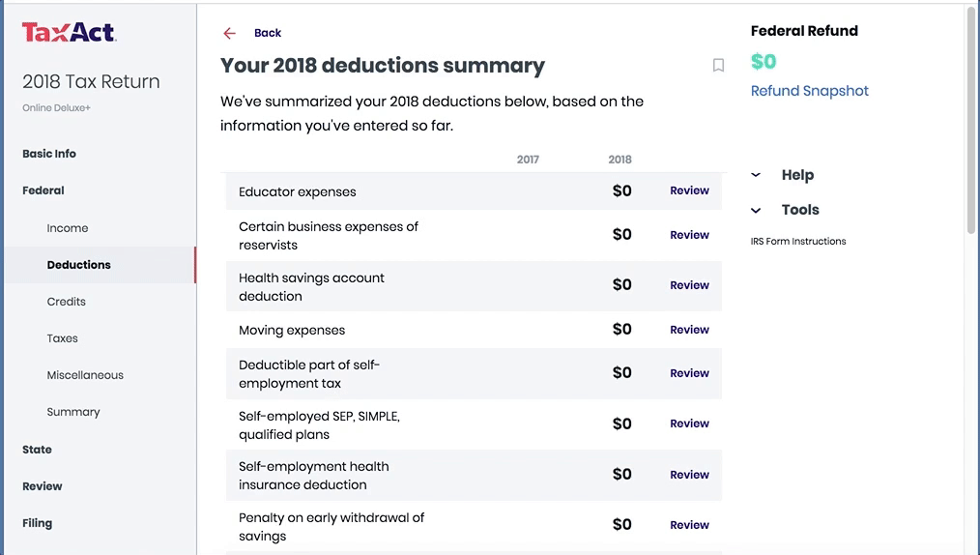This screenshot has height=555, width=980.
Task: Click the Back link text
Action: [268, 33]
